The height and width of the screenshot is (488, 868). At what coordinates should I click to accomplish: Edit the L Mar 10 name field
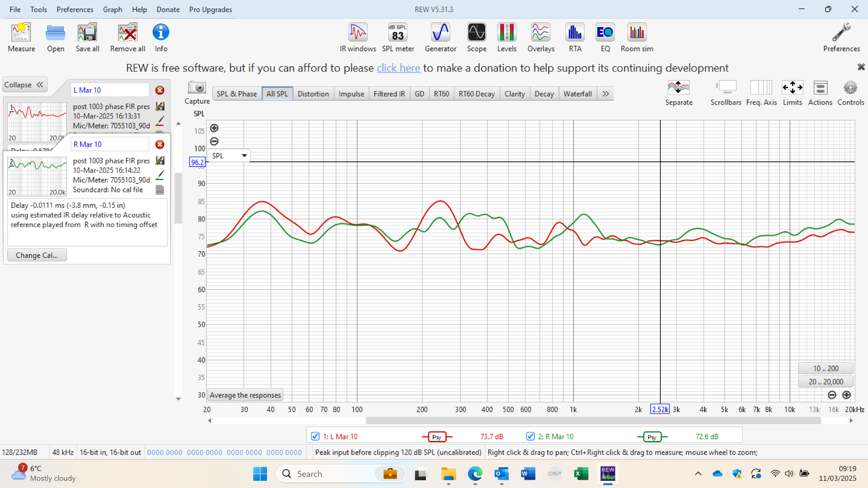pyautogui.click(x=110, y=90)
